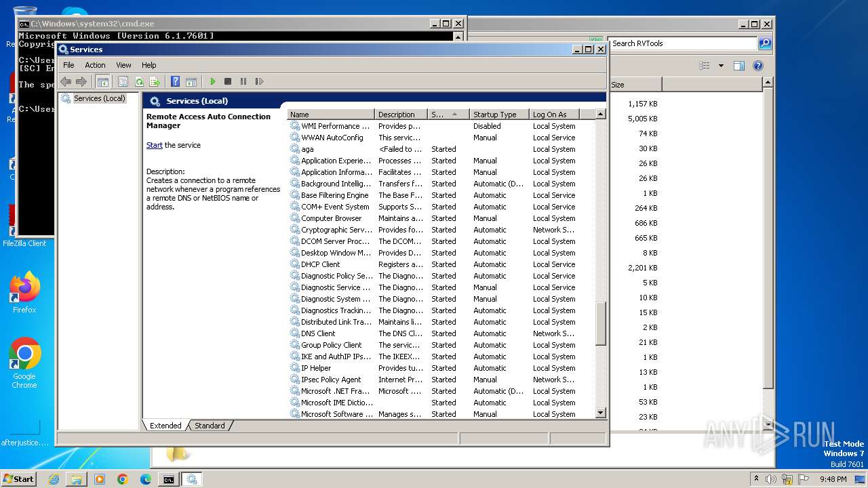
Task: Switch to the Extended tab
Action: tap(165, 426)
